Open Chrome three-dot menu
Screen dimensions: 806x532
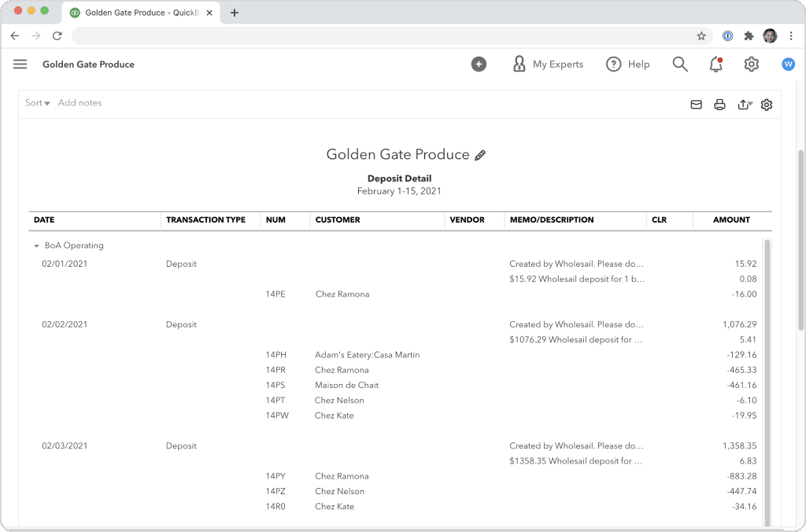[x=791, y=36]
